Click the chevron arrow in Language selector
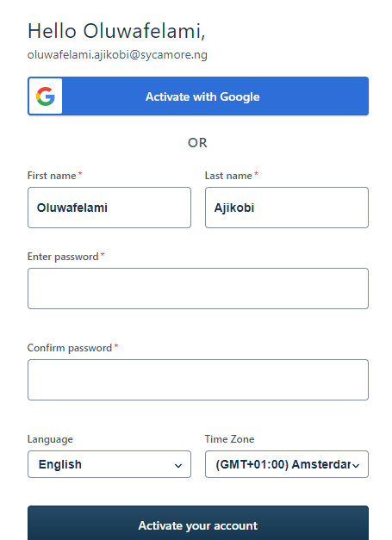The height and width of the screenshot is (540, 392). coord(178,466)
